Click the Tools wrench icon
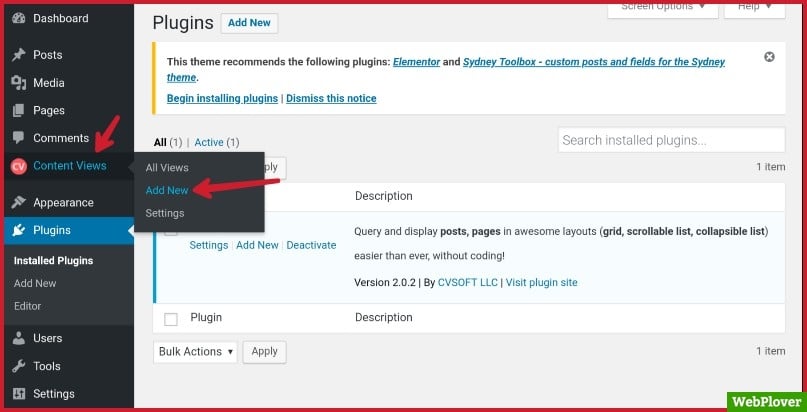Viewport: 807px width, 412px height. coord(19,366)
